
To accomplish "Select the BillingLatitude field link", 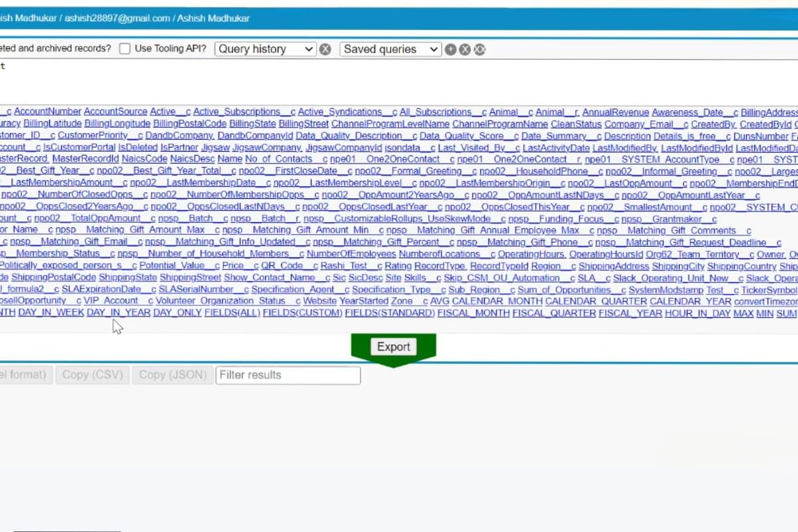I will [x=53, y=124].
